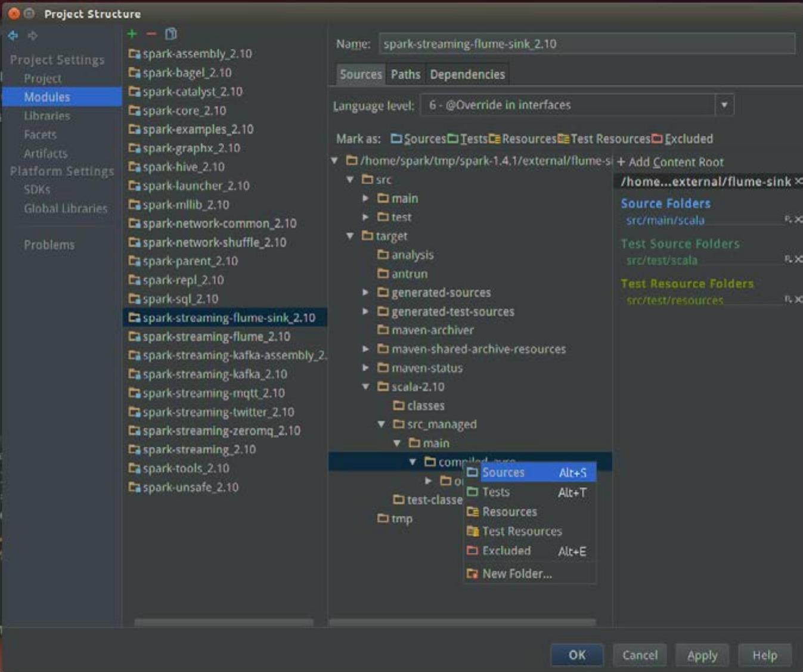Viewport: 803px width, 672px height.
Task: Expand the test folder under src
Action: pos(366,217)
